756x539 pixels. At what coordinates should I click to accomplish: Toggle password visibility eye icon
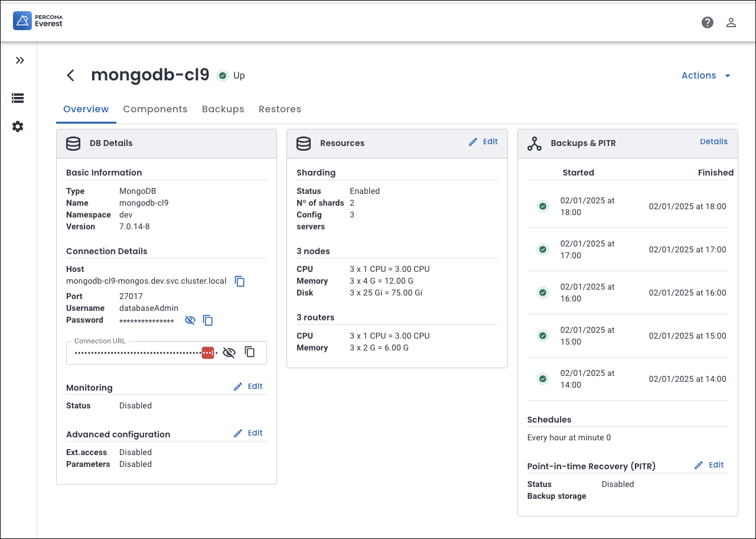[190, 320]
